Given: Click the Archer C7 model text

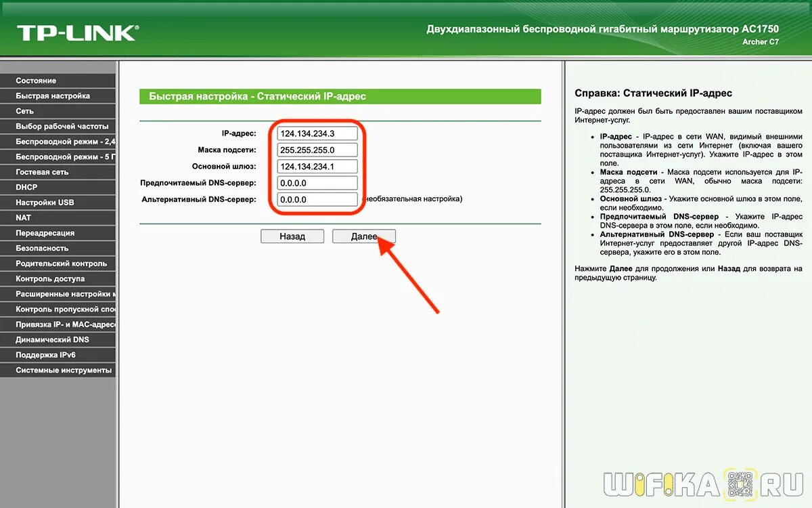Looking at the screenshot, I should (x=761, y=42).
